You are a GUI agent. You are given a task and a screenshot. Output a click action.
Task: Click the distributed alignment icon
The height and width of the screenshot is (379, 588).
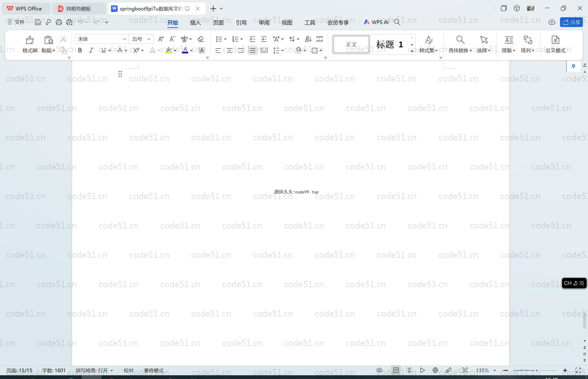tap(264, 50)
